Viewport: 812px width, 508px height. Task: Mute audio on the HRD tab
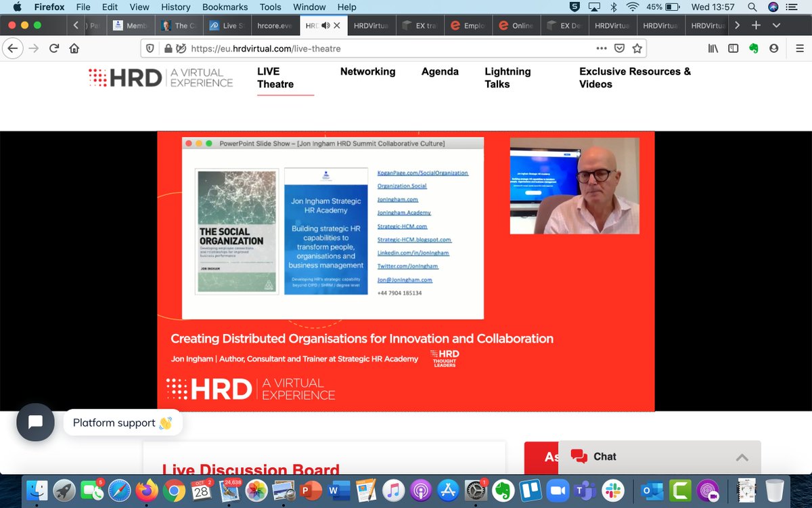point(325,26)
